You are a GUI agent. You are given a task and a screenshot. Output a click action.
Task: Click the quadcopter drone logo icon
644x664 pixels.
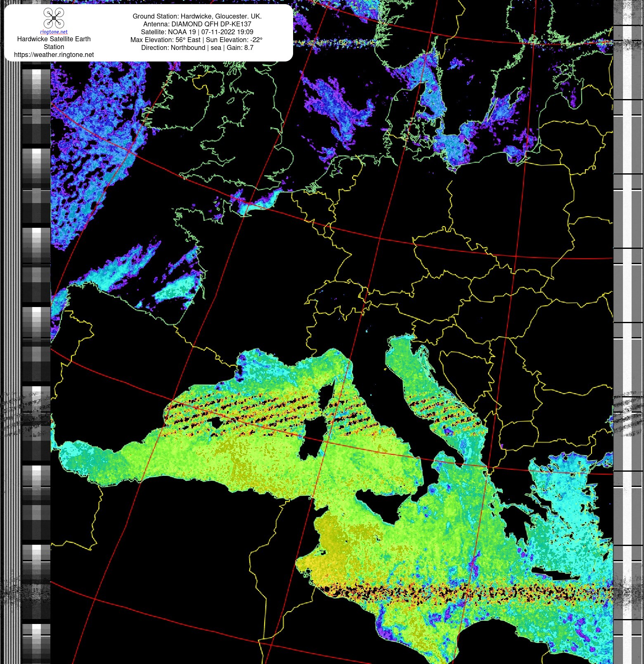coord(54,18)
